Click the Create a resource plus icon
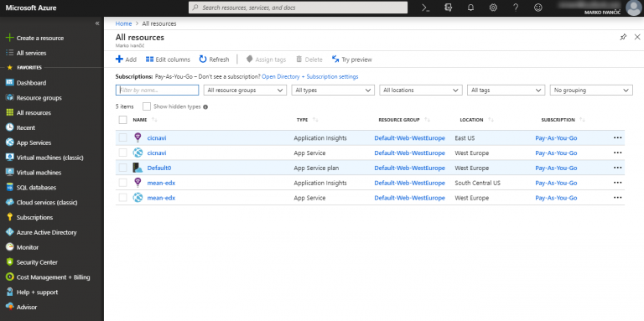The height and width of the screenshot is (321, 644). tap(9, 38)
